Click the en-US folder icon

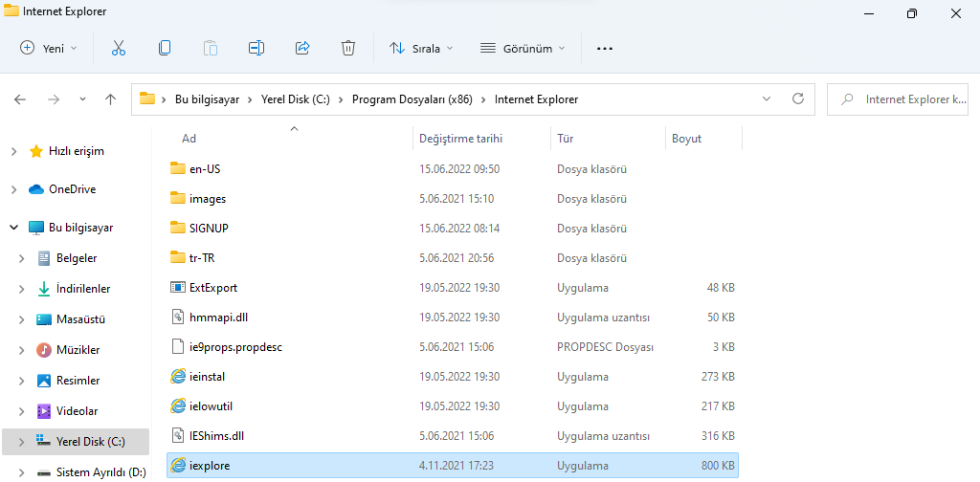pyautogui.click(x=178, y=168)
